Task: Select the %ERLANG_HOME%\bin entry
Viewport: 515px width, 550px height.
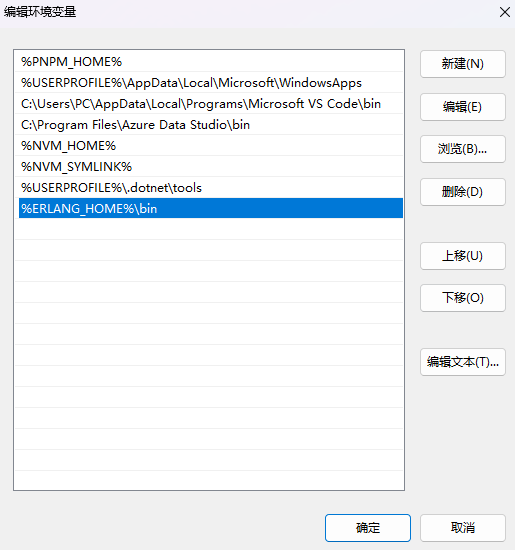Action: (x=211, y=208)
